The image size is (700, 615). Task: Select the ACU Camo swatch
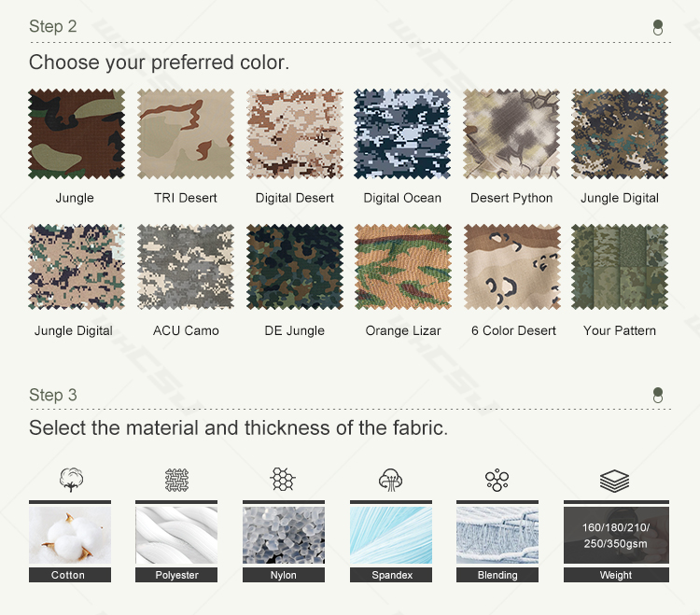pos(185,267)
